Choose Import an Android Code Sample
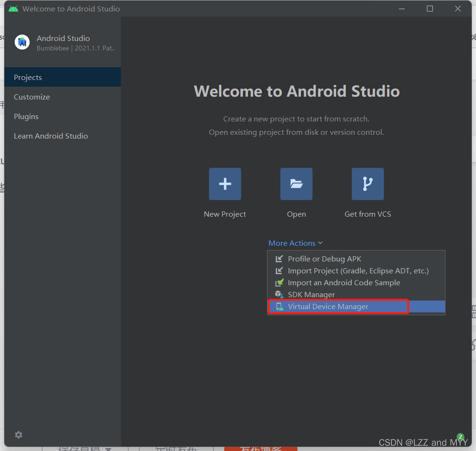476x451 pixels. [356, 282]
